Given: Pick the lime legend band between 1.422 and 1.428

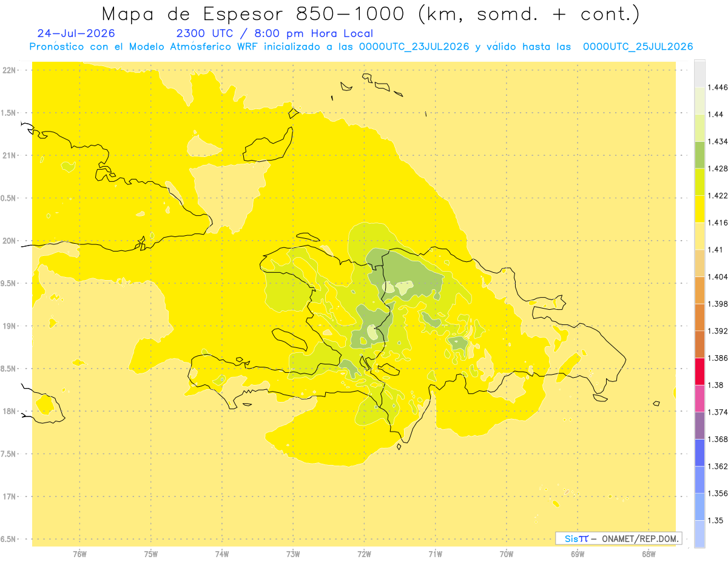Looking at the screenshot, I should pyautogui.click(x=699, y=182).
